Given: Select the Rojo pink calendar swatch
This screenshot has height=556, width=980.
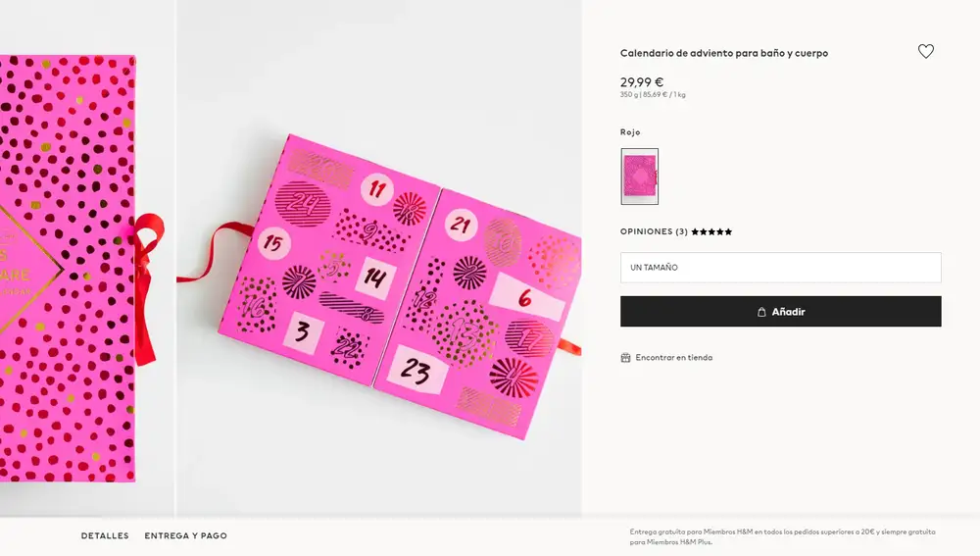Looking at the screenshot, I should [639, 177].
